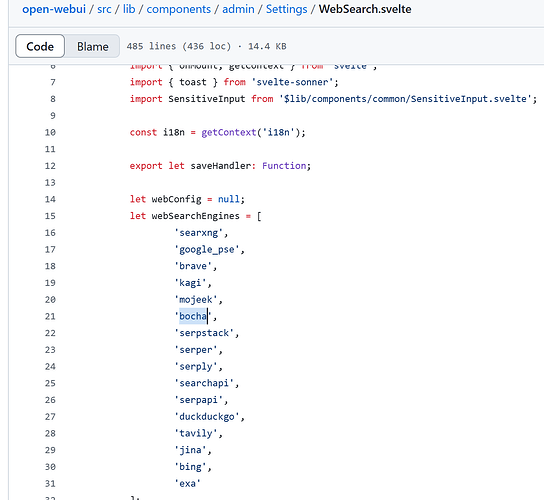
Task: Open the admin breadcrumb folder
Action: (238, 9)
